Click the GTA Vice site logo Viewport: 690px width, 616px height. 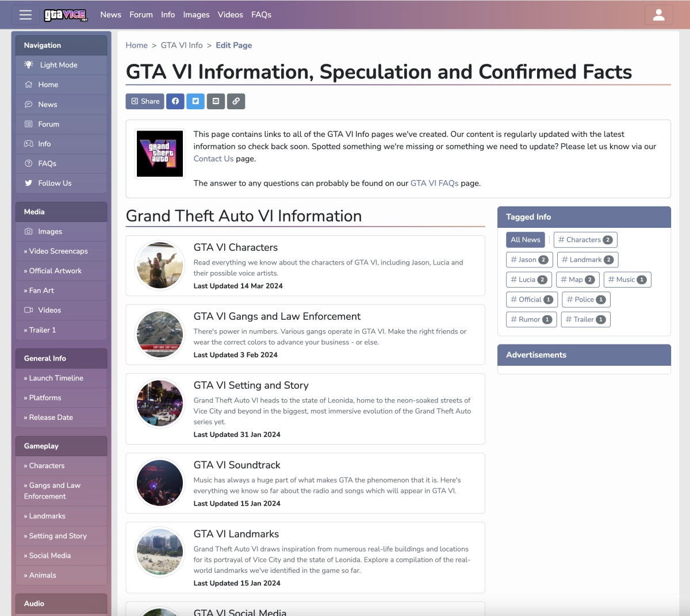coord(66,15)
